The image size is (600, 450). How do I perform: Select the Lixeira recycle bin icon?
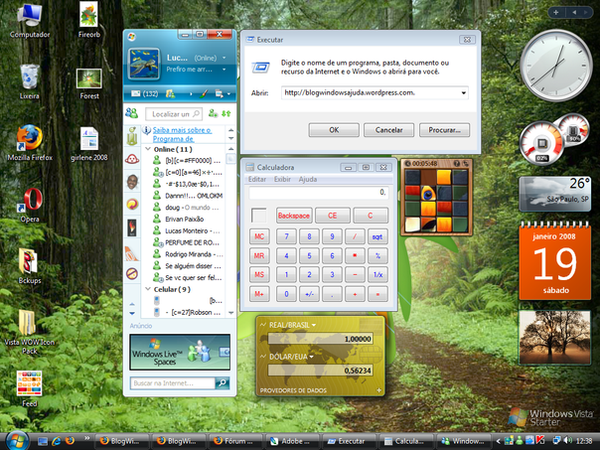[29, 82]
